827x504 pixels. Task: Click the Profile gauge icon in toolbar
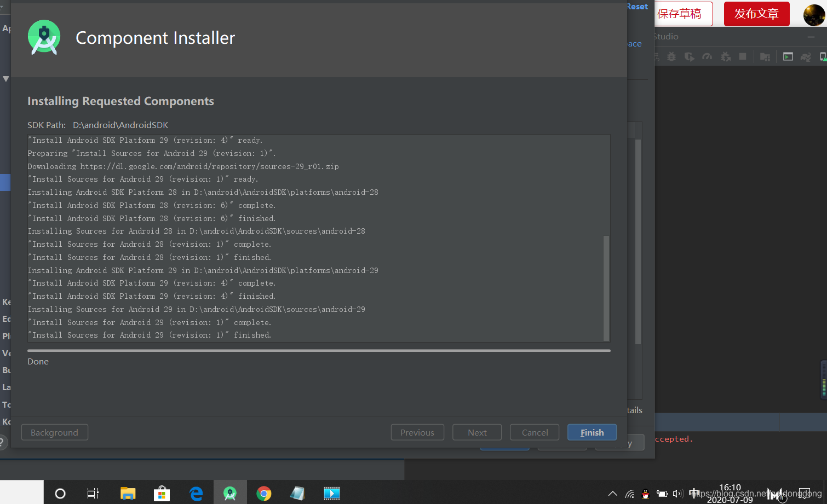pyautogui.click(x=707, y=56)
